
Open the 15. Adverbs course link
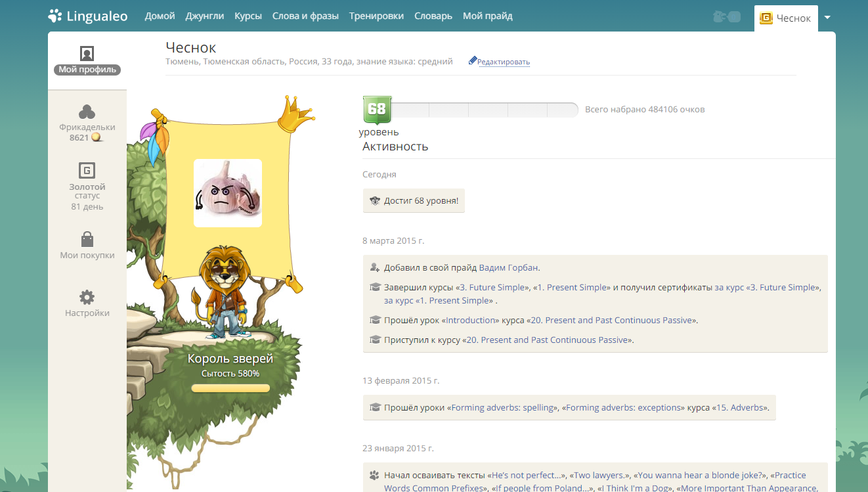point(740,407)
